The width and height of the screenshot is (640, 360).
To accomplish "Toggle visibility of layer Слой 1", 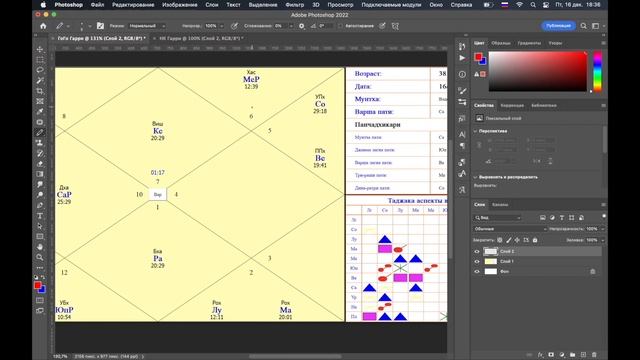I will [x=477, y=261].
